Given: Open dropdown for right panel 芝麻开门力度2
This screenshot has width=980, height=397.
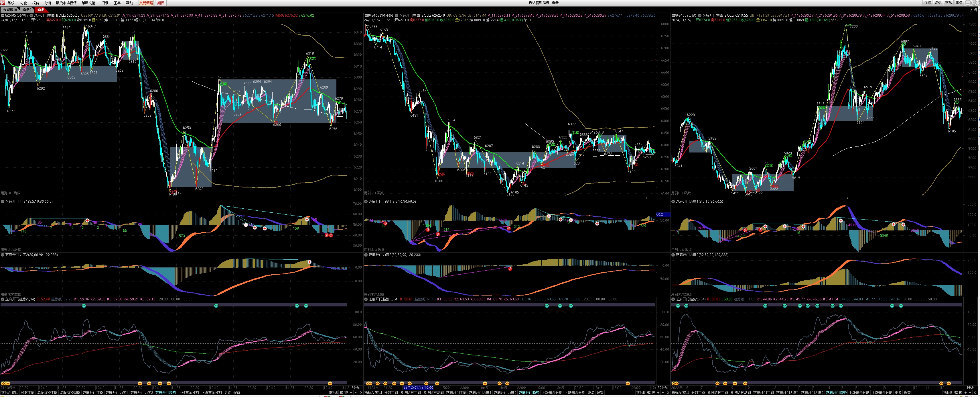Looking at the screenshot, I should pos(673,255).
